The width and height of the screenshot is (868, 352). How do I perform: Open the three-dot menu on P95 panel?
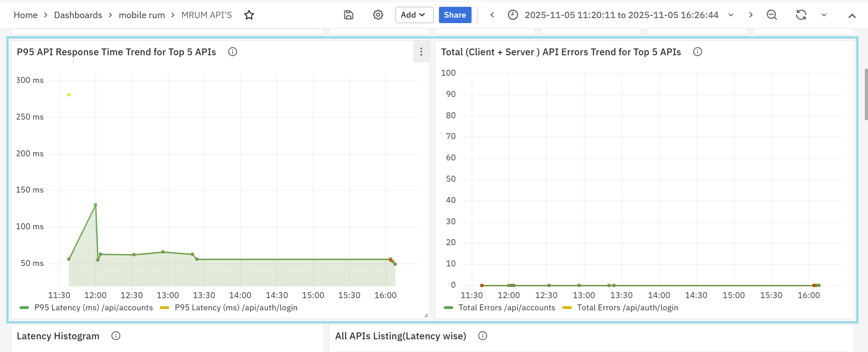pos(421,52)
